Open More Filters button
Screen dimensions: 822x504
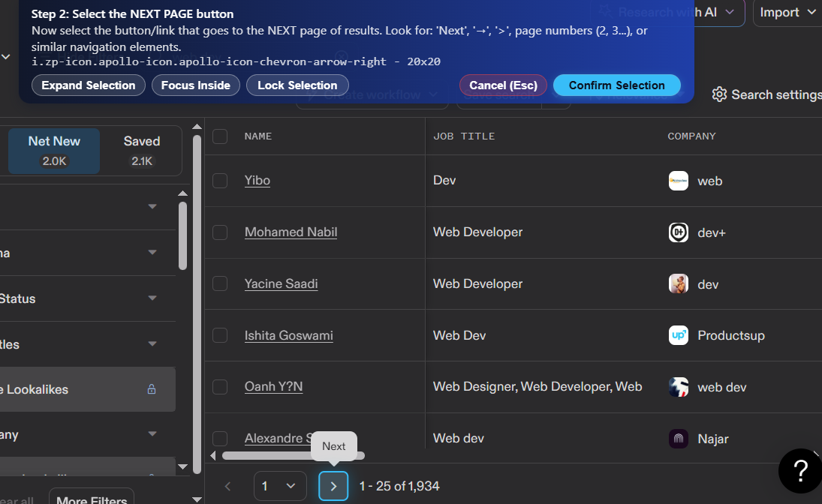coord(92,498)
